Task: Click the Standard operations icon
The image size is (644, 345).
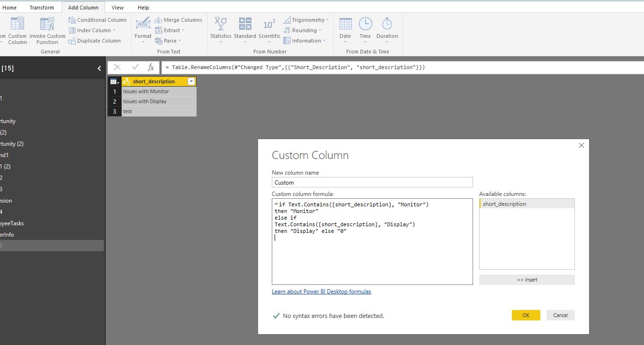Action: coord(245,29)
